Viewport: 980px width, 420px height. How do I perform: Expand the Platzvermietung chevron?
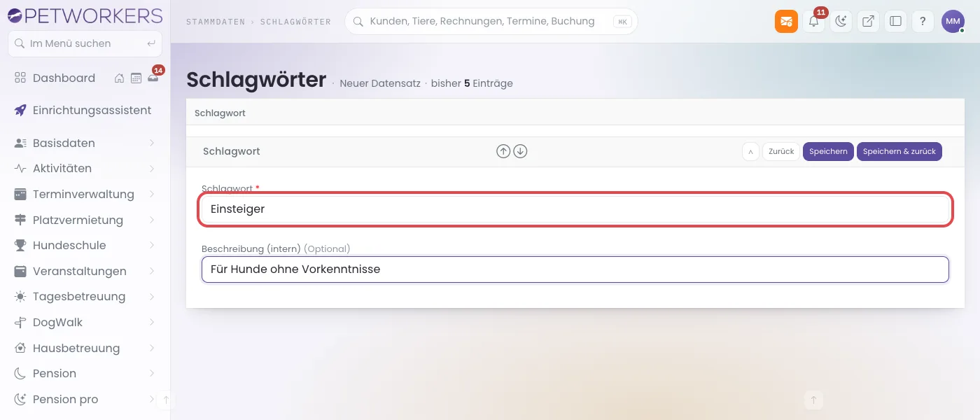[152, 220]
